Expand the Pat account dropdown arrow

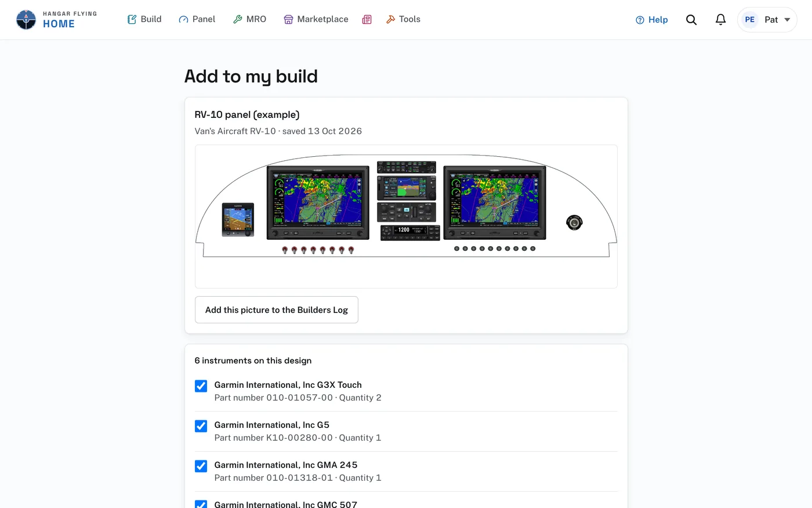(x=787, y=20)
